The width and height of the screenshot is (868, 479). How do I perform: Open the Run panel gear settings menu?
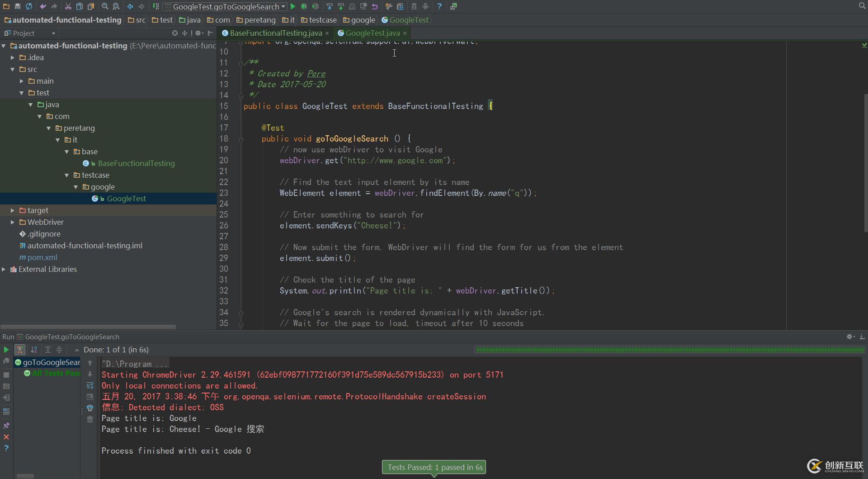[x=850, y=337]
